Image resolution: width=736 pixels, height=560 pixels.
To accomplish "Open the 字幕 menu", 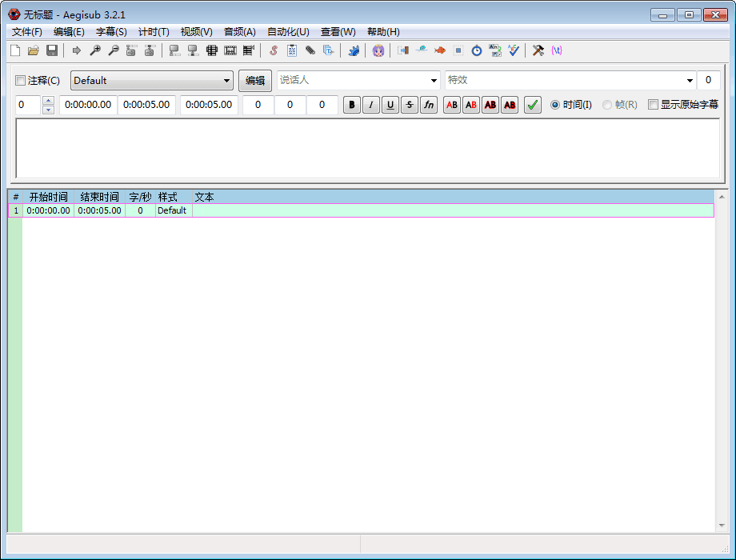I will point(111,32).
